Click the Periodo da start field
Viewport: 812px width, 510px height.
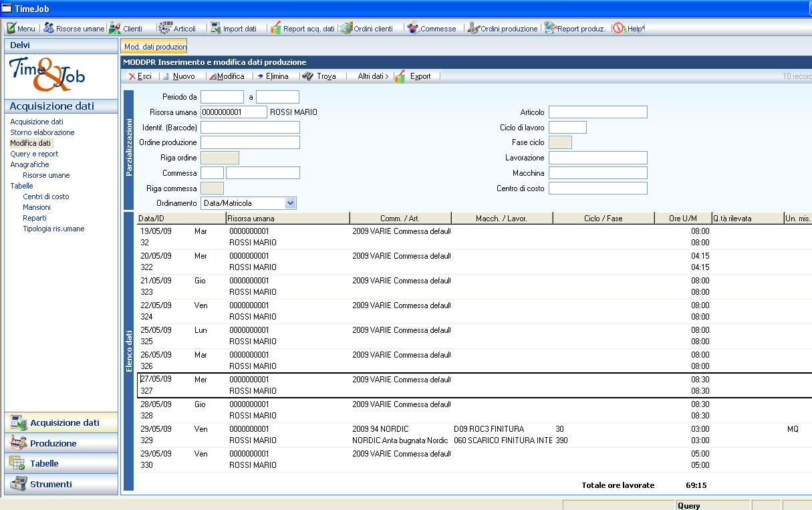click(x=222, y=97)
